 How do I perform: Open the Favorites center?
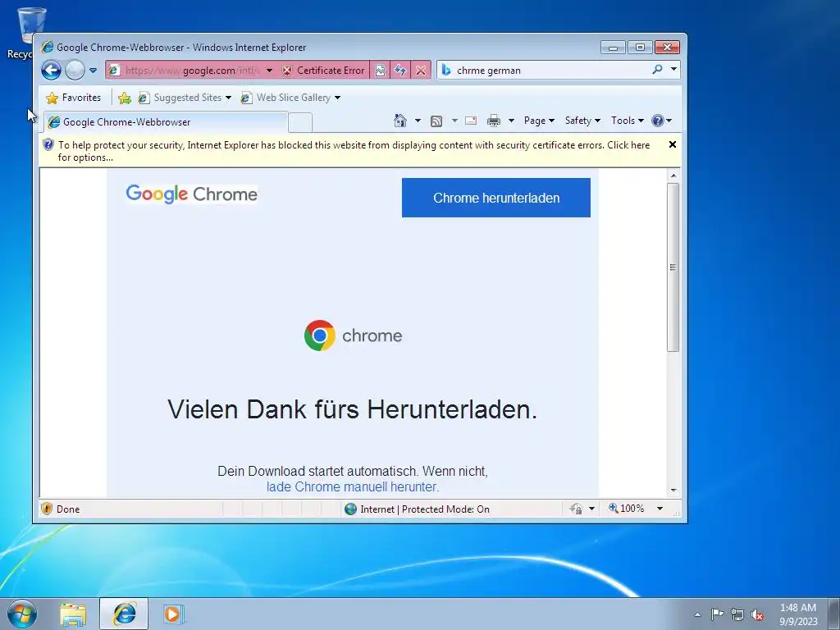(74, 98)
